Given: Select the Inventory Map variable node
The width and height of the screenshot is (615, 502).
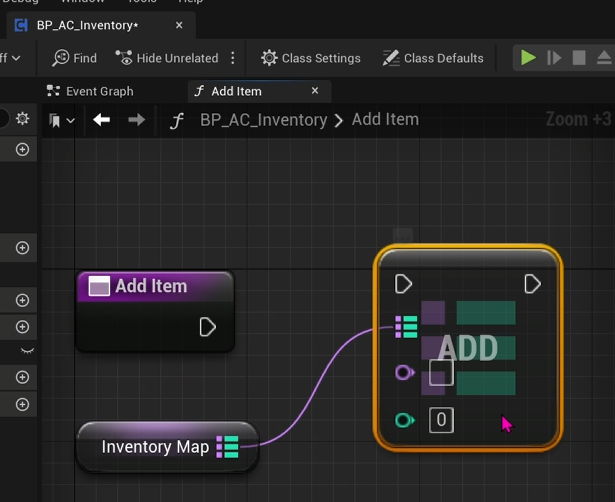Looking at the screenshot, I should point(168,447).
